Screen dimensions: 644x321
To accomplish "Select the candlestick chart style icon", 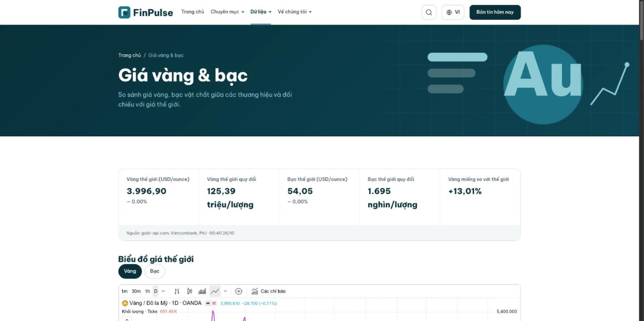I will pyautogui.click(x=189, y=291).
